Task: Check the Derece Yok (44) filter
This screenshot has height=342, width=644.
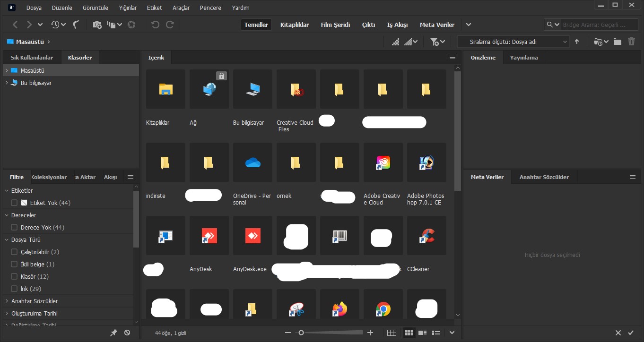Action: point(14,227)
